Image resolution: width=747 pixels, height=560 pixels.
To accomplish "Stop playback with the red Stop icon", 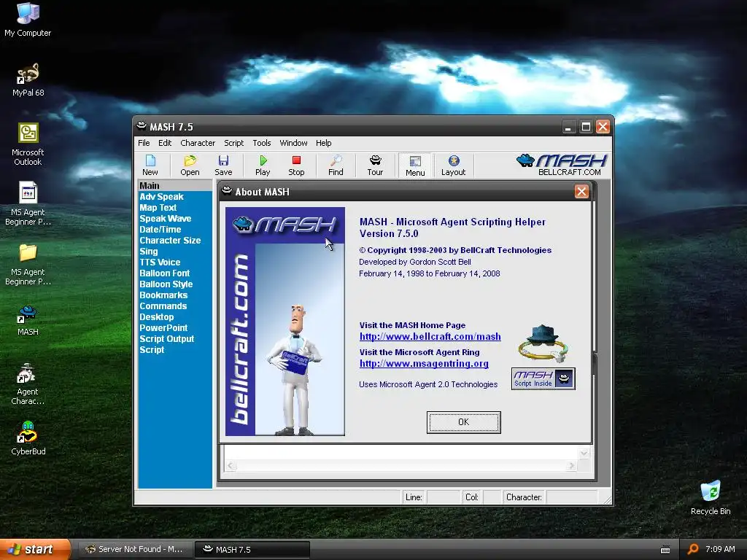I will point(296,166).
